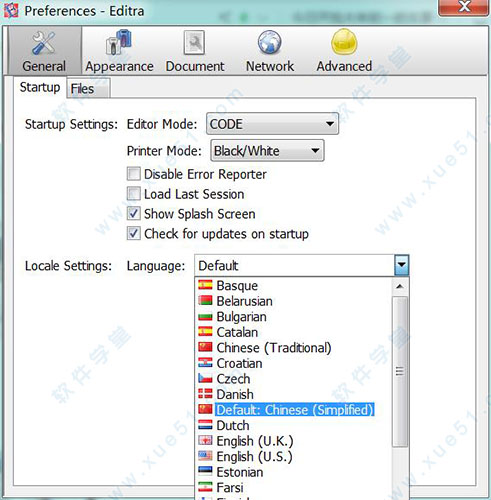491x500 pixels.
Task: Open the Editor Mode dropdown
Action: (x=272, y=124)
